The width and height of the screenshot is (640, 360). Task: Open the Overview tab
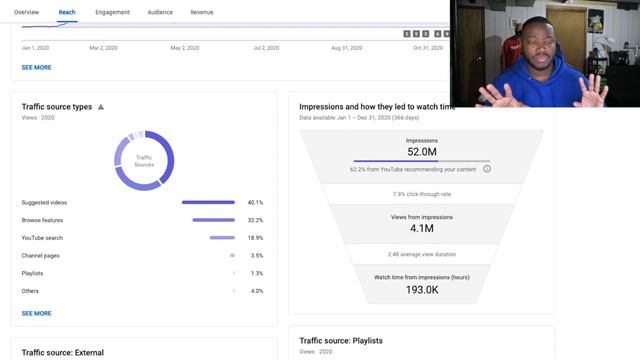[x=27, y=12]
